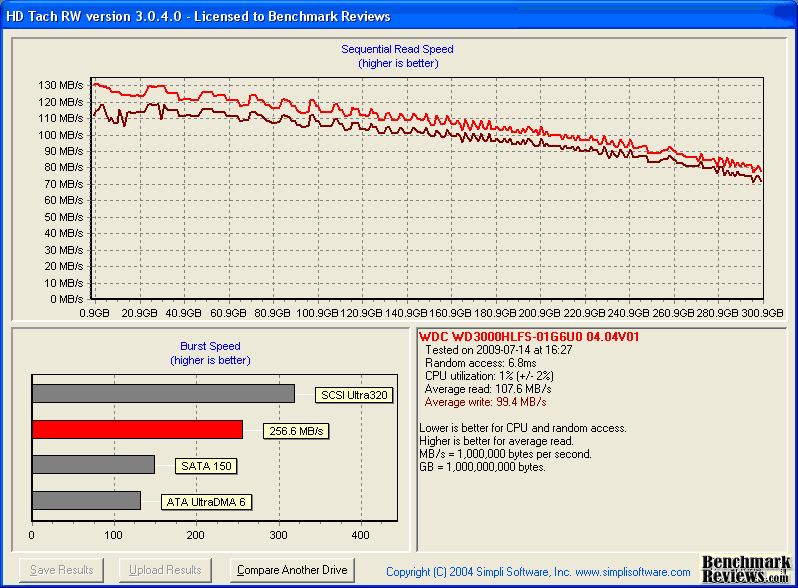
Task: Click Compare Another Drive button
Action: (x=292, y=570)
